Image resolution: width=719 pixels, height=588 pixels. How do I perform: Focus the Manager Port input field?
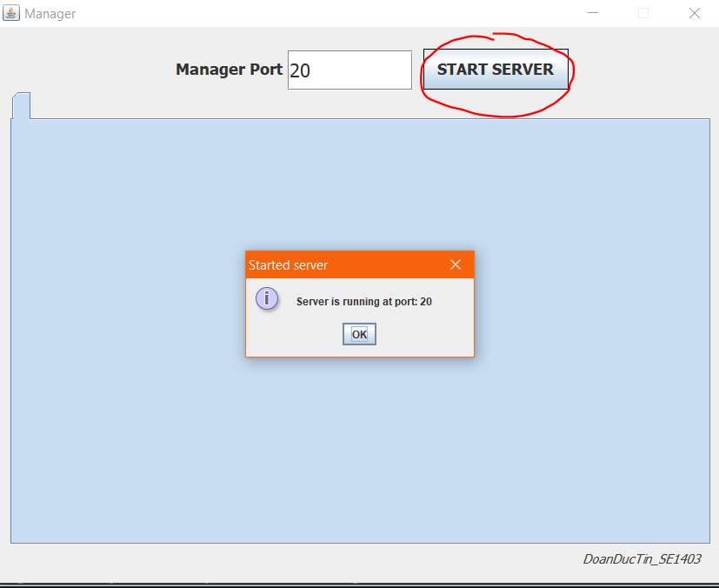point(350,70)
